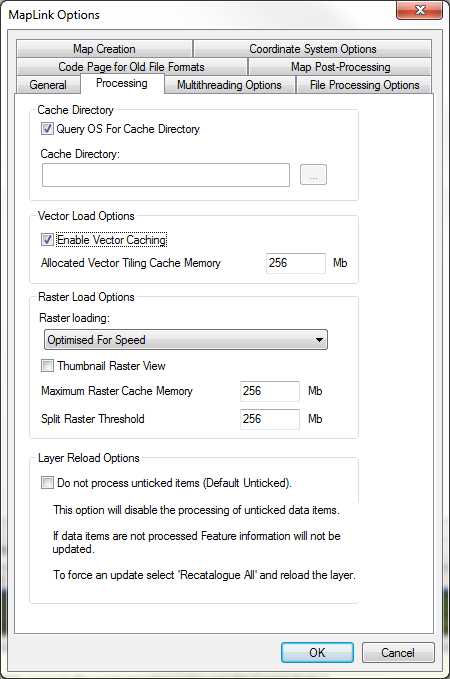
Task: Open the Raster loading dropdown
Action: click(x=186, y=340)
